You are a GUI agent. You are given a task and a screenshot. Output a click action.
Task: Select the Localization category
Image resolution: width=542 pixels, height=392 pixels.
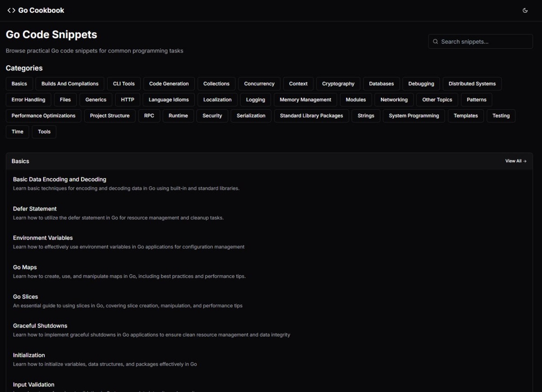click(x=217, y=100)
